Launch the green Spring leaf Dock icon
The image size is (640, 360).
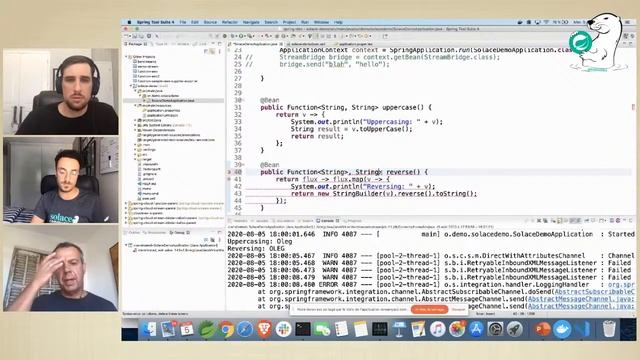pyautogui.click(x=206, y=329)
